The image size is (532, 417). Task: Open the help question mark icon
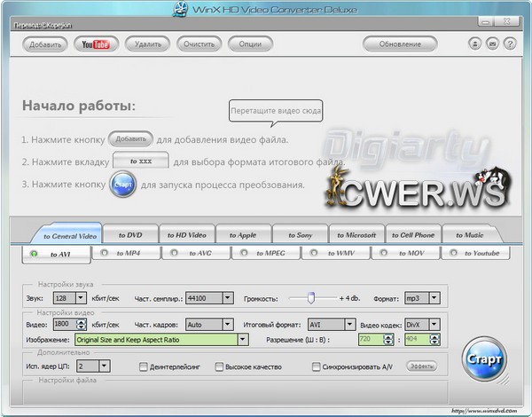[511, 43]
